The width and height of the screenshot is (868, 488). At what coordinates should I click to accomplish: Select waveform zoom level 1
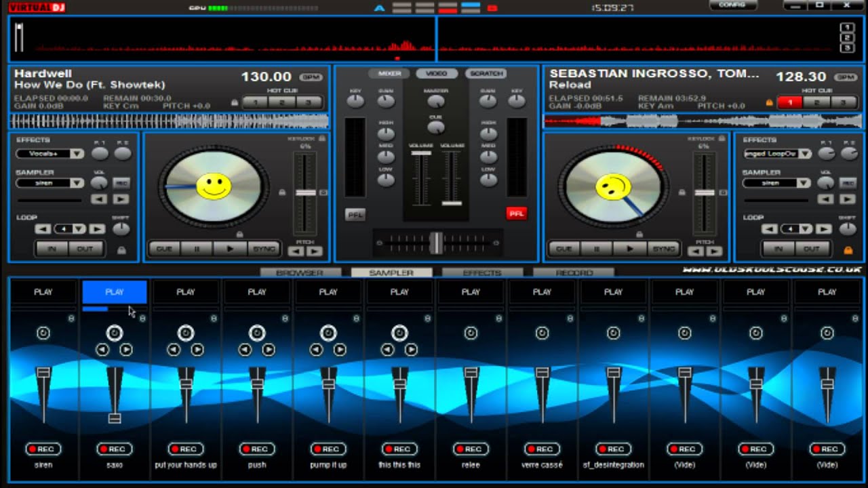(846, 28)
